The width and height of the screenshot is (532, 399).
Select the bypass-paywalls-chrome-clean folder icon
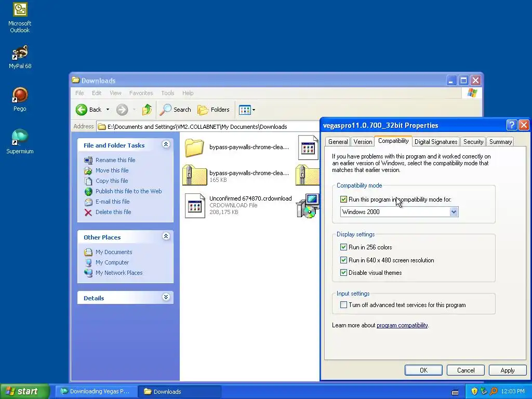click(194, 148)
